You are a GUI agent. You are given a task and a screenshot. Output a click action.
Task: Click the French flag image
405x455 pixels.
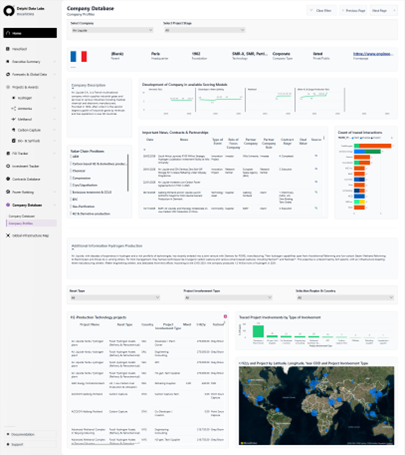(79, 56)
